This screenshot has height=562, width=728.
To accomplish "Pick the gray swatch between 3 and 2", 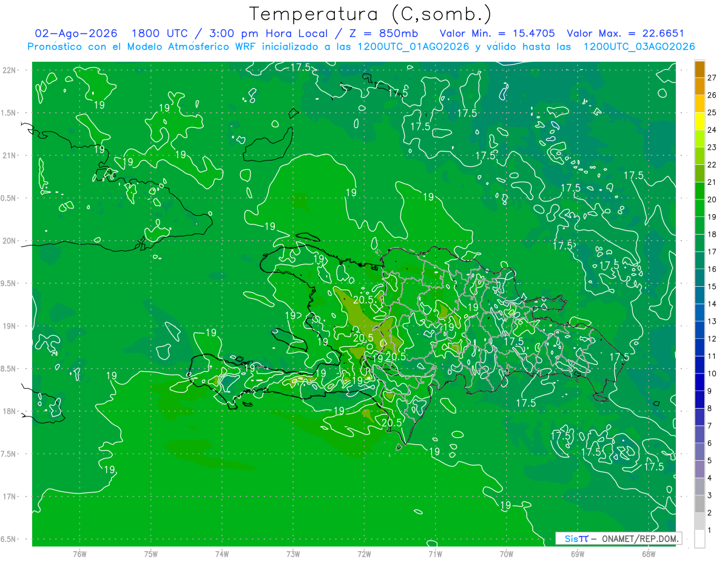I will [699, 504].
